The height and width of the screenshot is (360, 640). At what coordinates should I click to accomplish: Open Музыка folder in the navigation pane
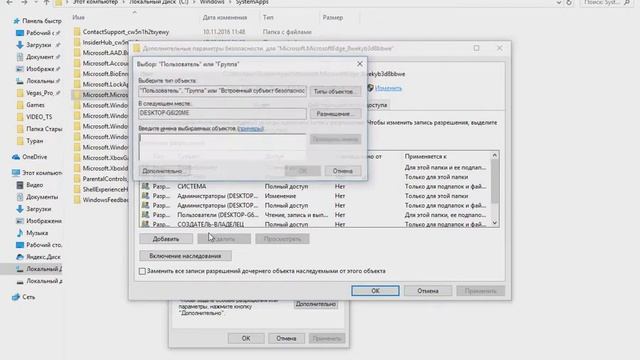(x=37, y=233)
